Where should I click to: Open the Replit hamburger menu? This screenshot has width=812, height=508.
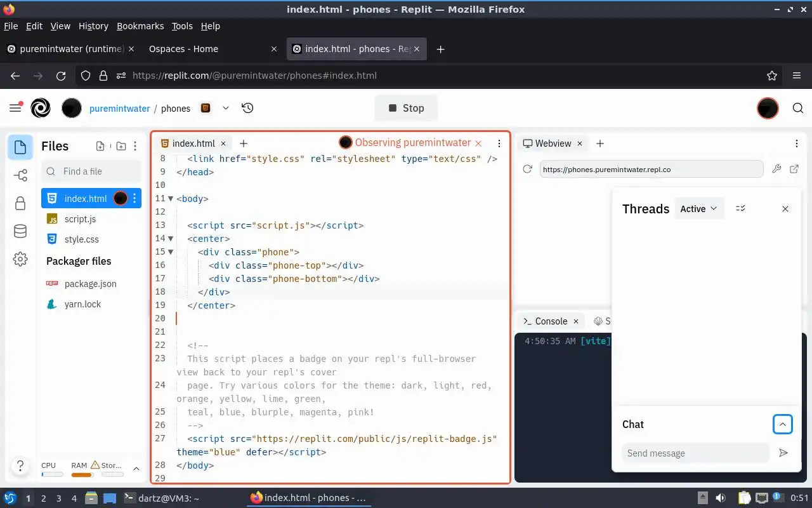click(x=16, y=108)
